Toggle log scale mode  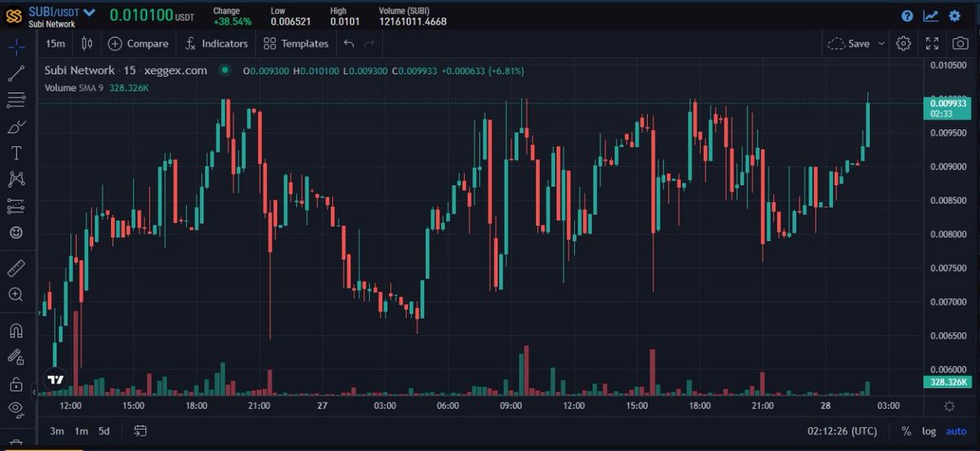pyautogui.click(x=929, y=431)
